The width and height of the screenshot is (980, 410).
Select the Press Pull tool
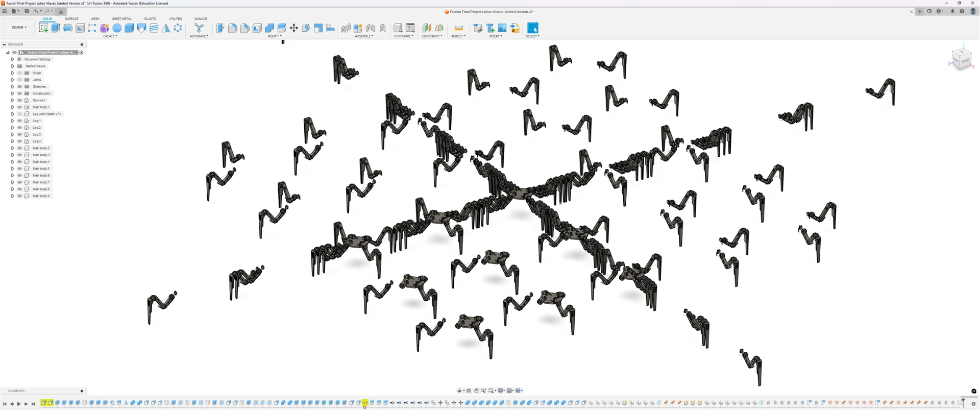[220, 28]
